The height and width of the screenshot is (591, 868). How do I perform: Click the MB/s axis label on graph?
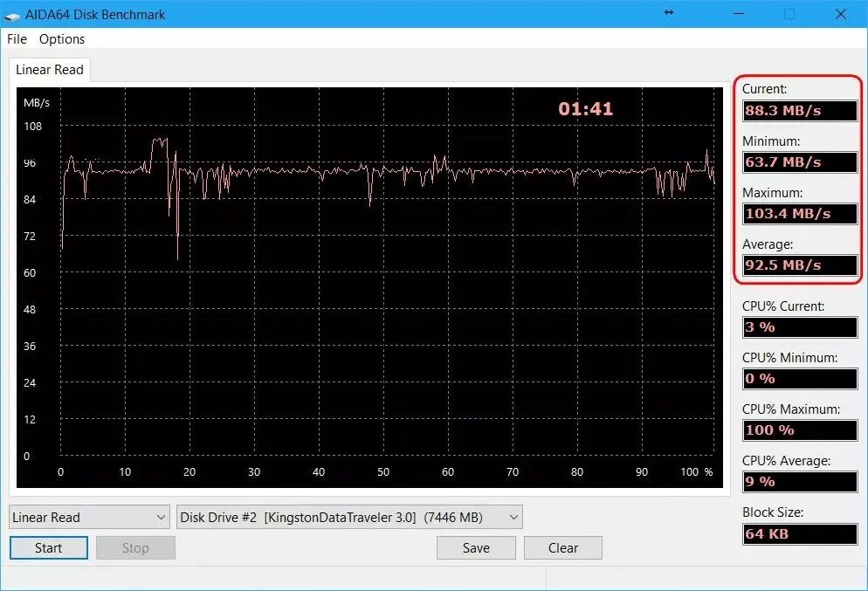37,103
